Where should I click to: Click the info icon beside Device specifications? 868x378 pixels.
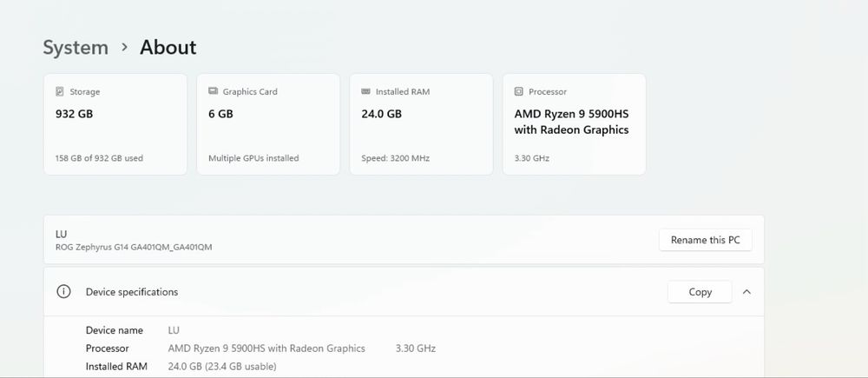click(x=63, y=292)
